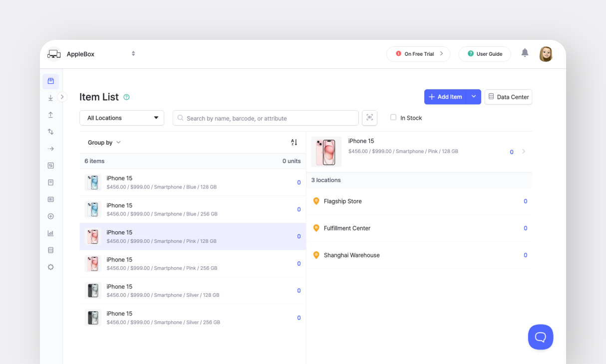The image size is (606, 364).
Task: Open the settings gear in sidebar
Action: tap(50, 267)
